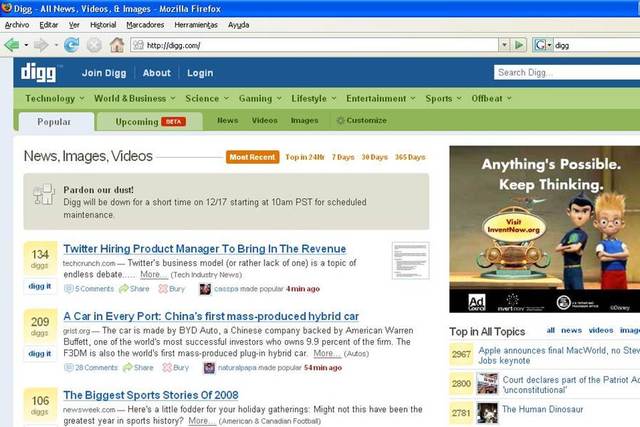Click the Firefox forward arrow button
This screenshot has width=640, height=427.
point(41,44)
